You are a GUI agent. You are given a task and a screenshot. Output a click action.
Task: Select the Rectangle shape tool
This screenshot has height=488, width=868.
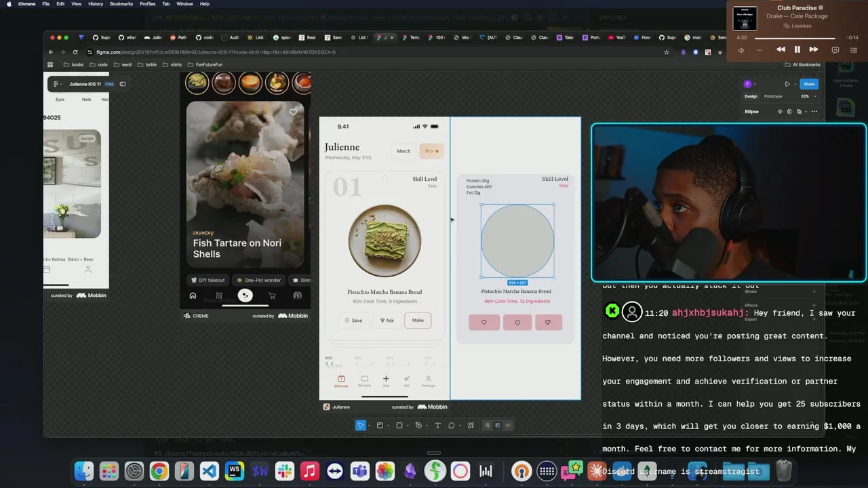coord(399,426)
